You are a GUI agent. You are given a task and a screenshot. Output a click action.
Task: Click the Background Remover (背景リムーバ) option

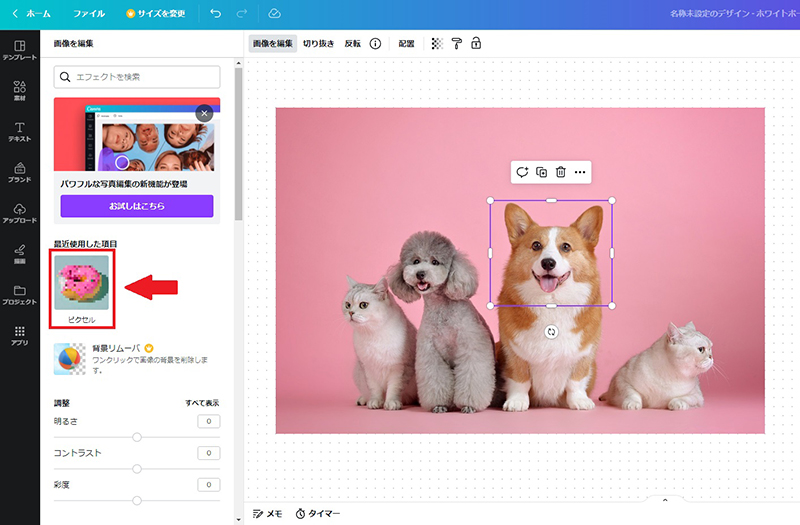click(137, 359)
